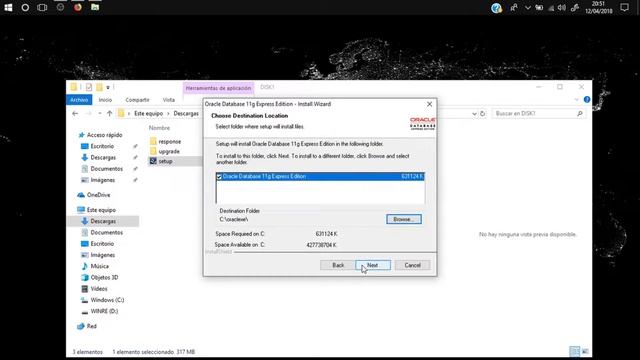Viewport: 640px width, 360px height.
Task: Open the Archivo tab in Explorer
Action: 79,100
